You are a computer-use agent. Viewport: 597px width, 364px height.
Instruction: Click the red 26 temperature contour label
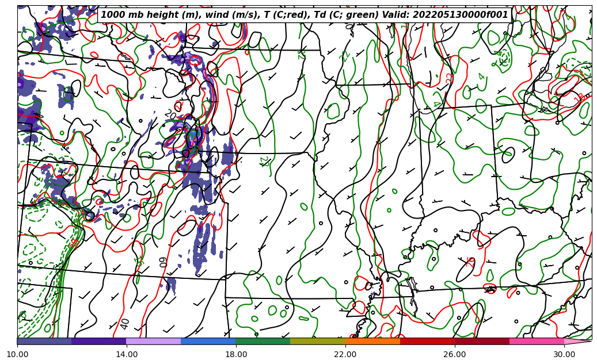(x=470, y=262)
